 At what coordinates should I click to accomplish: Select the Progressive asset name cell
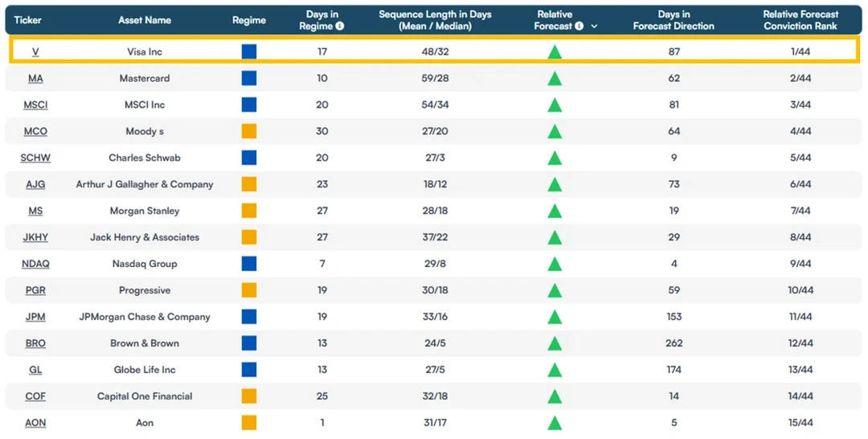[145, 290]
